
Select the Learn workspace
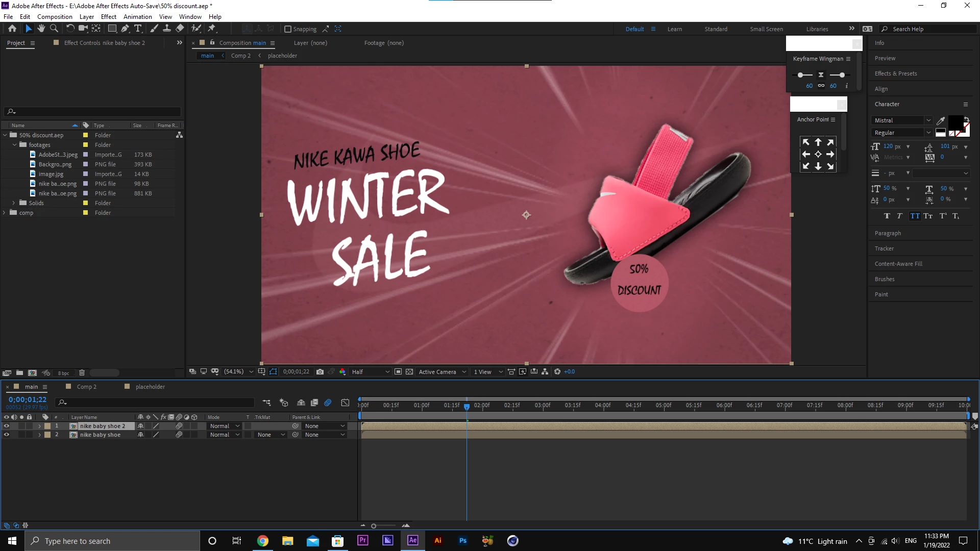point(674,29)
